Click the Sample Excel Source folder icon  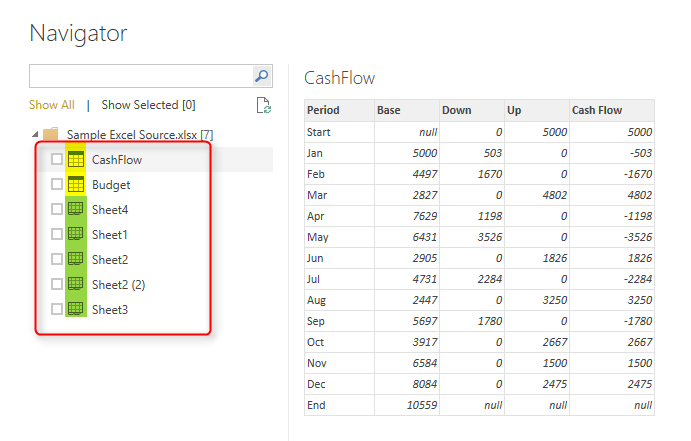point(51,134)
